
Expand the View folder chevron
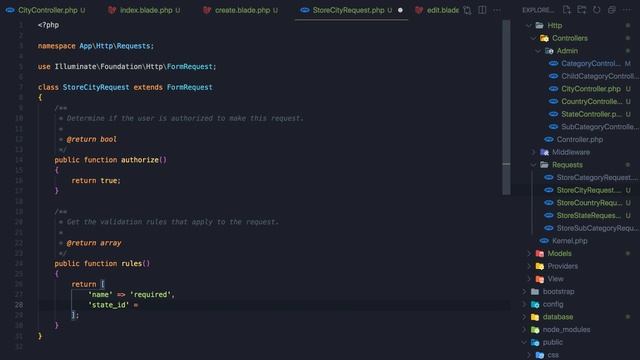click(x=529, y=279)
